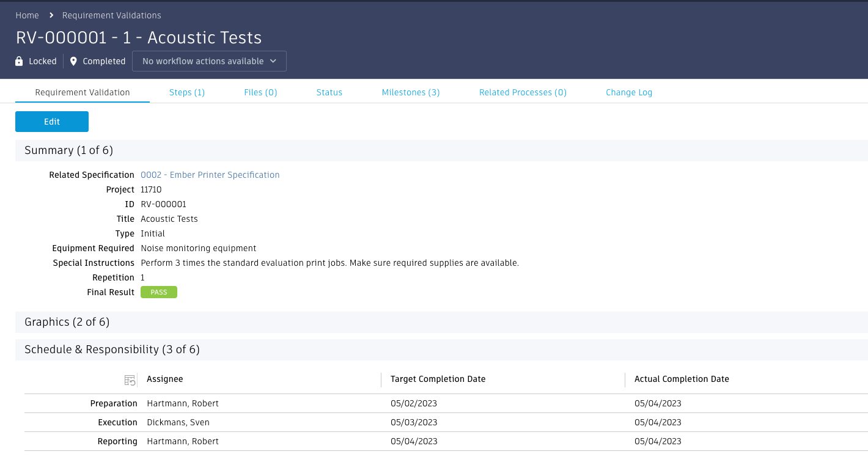
Task: Go to the Status tab
Action: coord(329,92)
